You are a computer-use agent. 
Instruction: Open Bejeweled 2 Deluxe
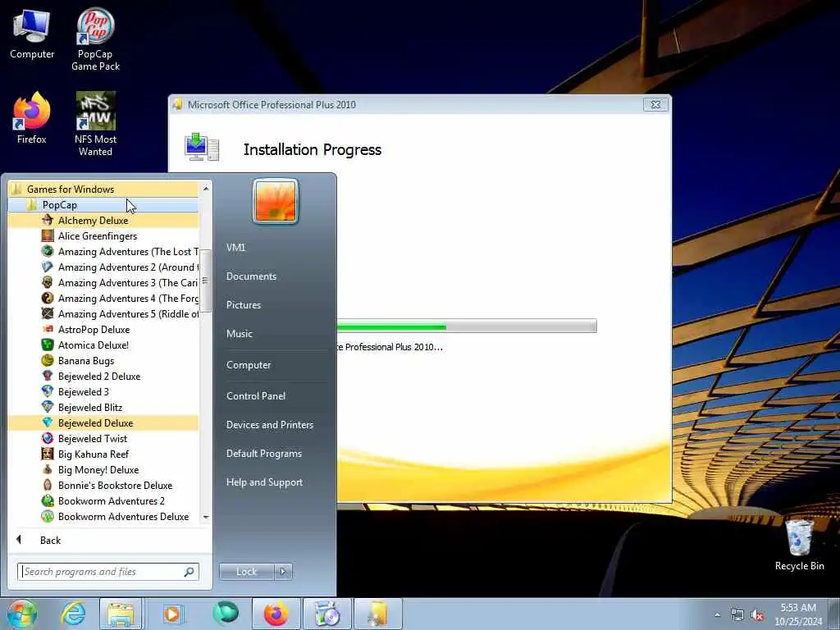(103, 376)
